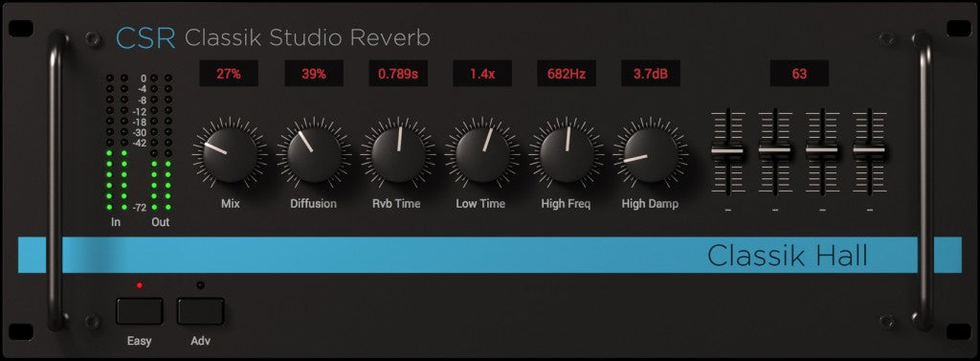This screenshot has width=980, height=361.
Task: Click the High Damp knob
Action: click(x=650, y=153)
